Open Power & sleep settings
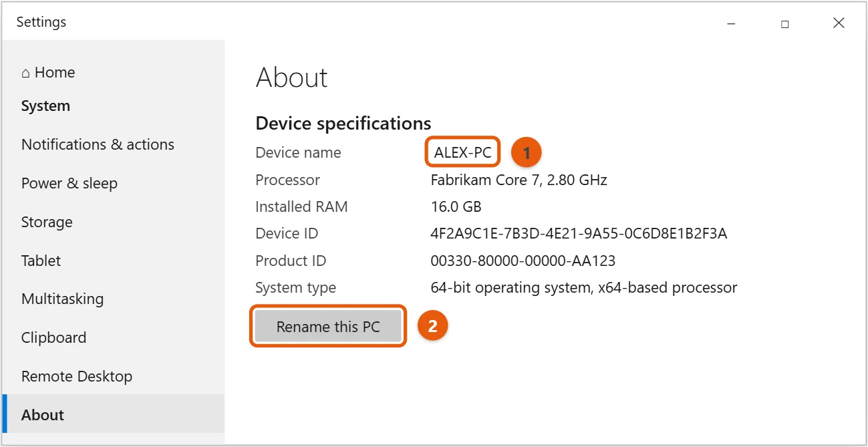Image resolution: width=868 pixels, height=447 pixels. (x=69, y=183)
